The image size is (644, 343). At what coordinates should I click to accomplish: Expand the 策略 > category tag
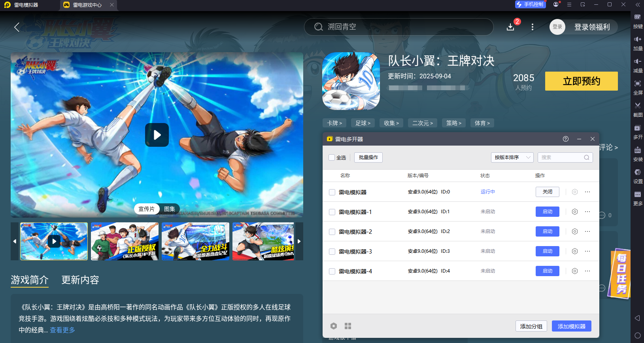click(454, 123)
